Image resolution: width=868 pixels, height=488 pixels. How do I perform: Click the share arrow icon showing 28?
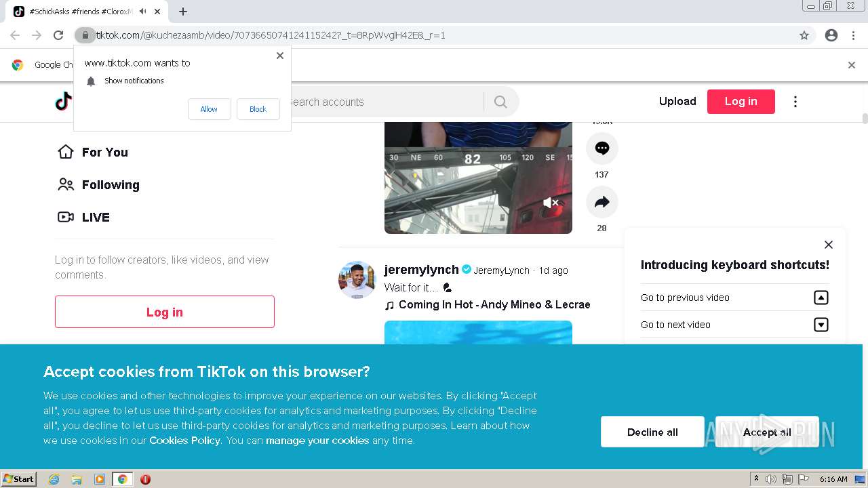point(601,202)
